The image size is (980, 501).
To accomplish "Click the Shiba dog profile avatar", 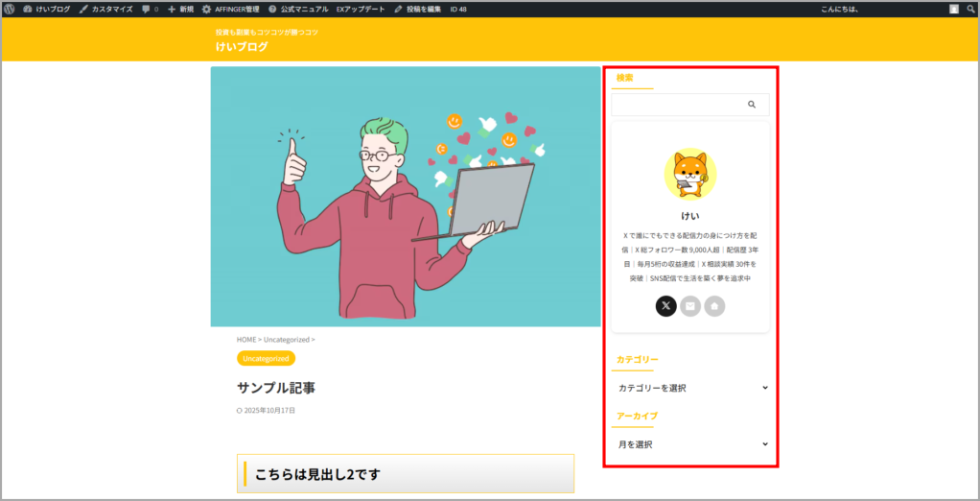I will click(690, 174).
